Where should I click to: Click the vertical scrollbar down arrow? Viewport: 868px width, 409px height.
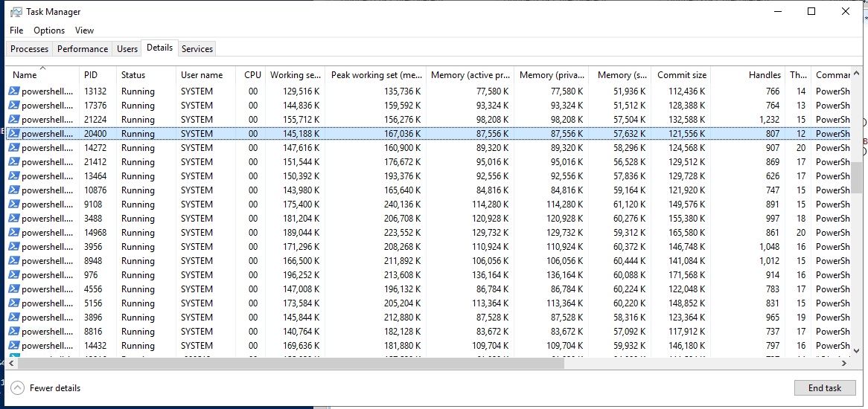click(856, 352)
